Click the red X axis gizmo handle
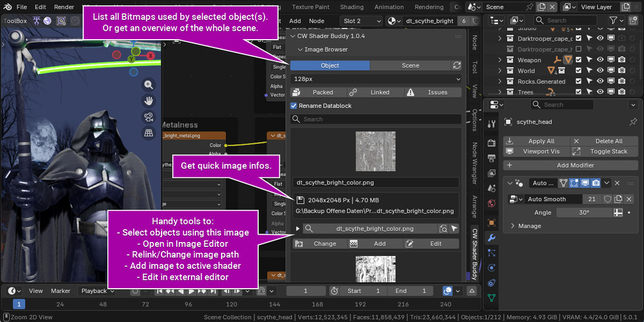 coord(151,56)
